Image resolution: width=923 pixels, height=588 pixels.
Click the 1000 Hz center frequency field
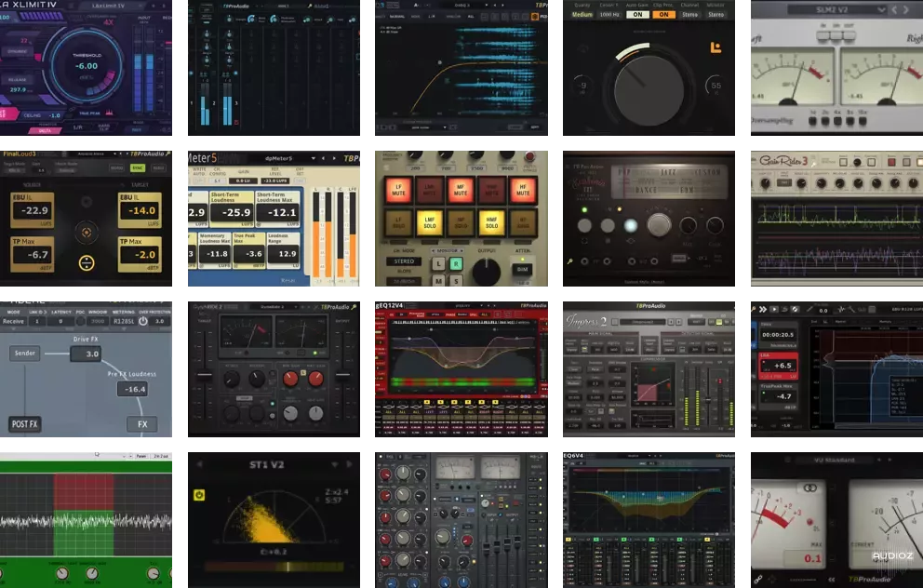[609, 14]
